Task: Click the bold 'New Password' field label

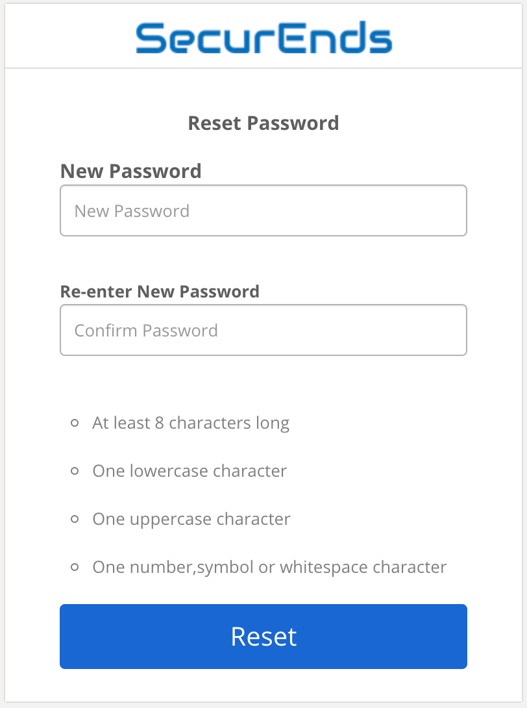Action: click(131, 171)
